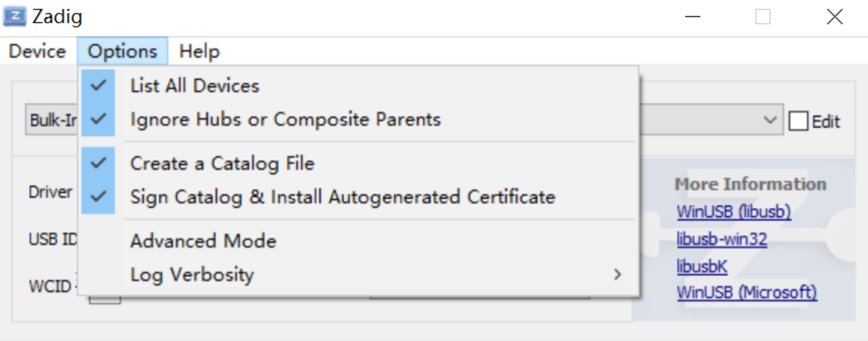Open the WinUSB (Microsoft) link
The height and width of the screenshot is (341, 868).
[746, 292]
